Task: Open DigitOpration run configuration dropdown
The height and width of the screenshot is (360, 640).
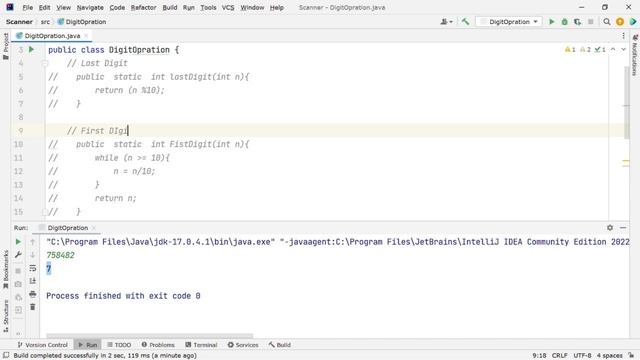Action: coord(509,22)
